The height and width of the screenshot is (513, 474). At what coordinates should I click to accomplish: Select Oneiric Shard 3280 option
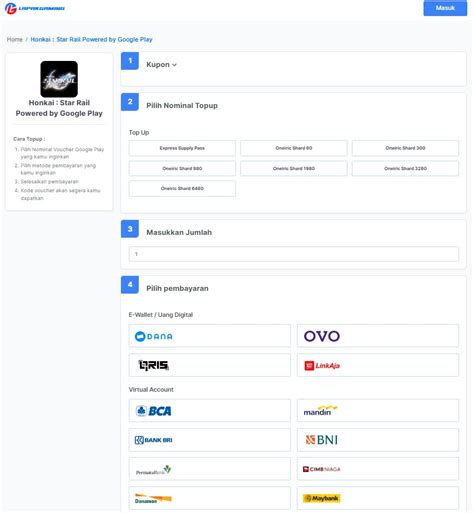click(x=405, y=168)
